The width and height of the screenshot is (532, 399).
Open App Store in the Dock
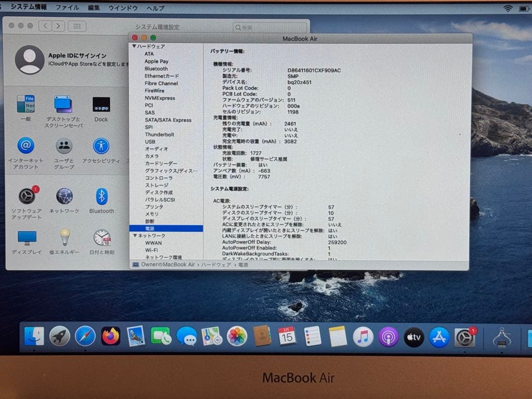(x=439, y=337)
